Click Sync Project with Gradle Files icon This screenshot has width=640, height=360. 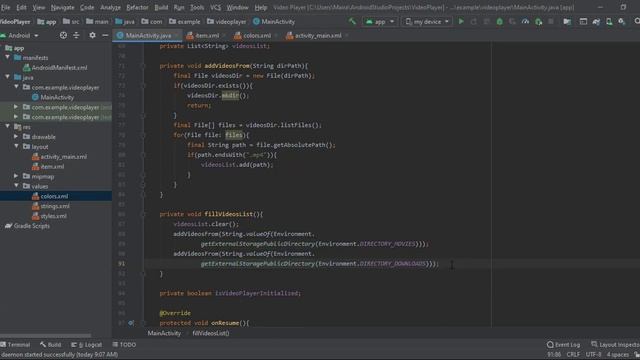[x=596, y=21]
